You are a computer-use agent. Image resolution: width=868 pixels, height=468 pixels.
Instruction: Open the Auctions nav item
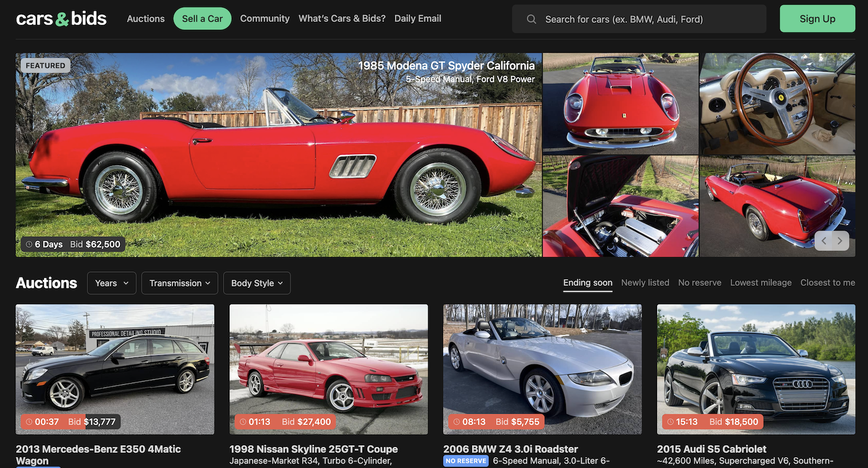(x=145, y=18)
